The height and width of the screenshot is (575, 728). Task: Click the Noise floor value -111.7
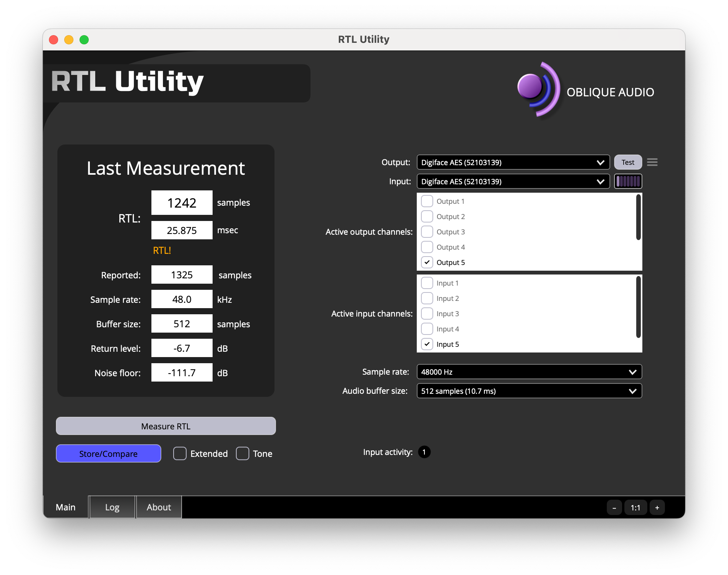click(x=182, y=372)
